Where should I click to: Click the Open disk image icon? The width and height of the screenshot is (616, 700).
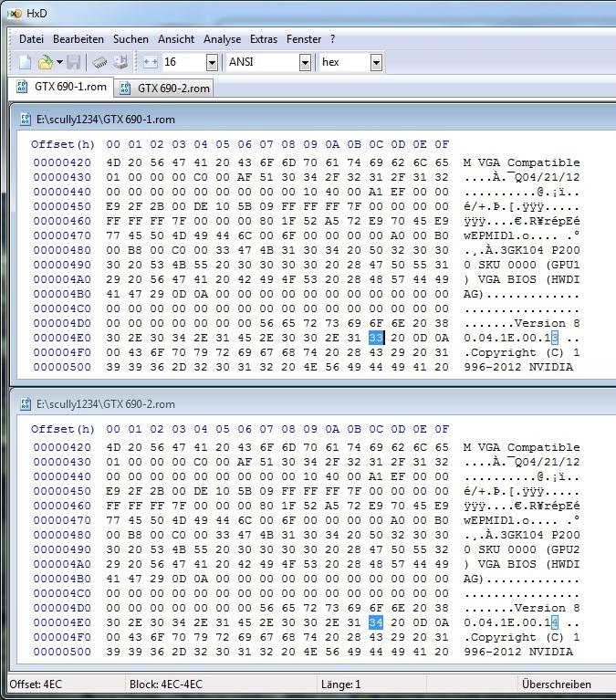coord(120,62)
